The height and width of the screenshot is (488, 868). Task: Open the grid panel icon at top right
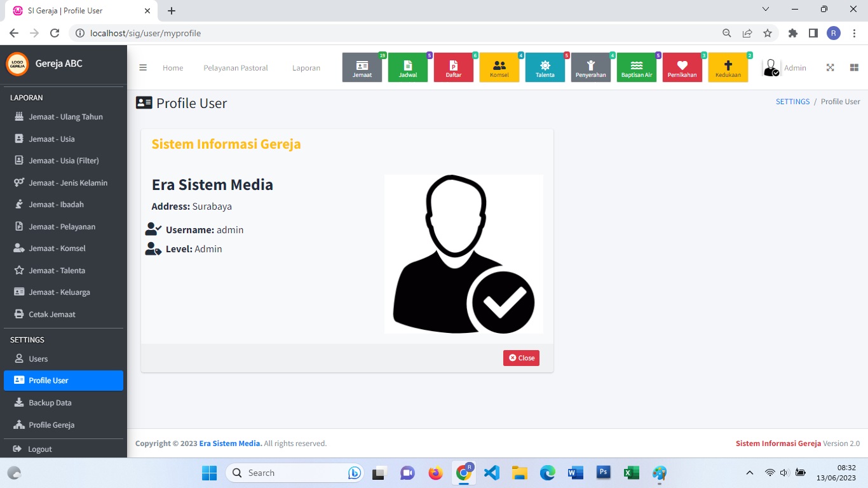(x=854, y=68)
